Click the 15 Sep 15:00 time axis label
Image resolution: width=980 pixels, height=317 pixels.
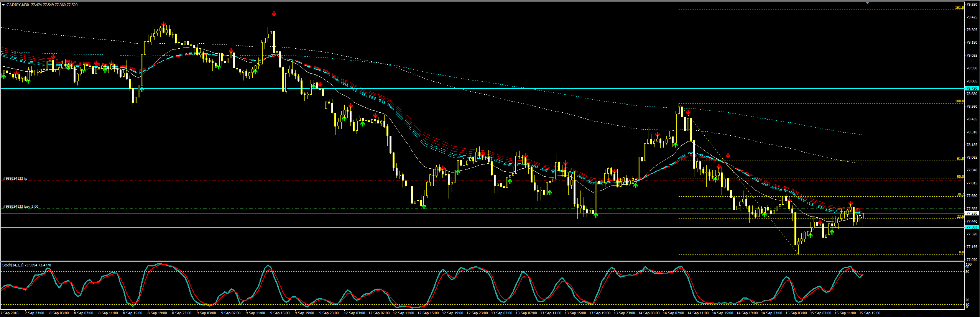pyautogui.click(x=870, y=313)
